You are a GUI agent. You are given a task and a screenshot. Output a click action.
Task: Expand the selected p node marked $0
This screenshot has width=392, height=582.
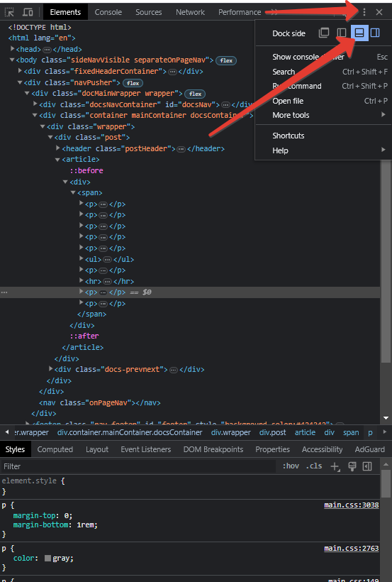point(82,292)
